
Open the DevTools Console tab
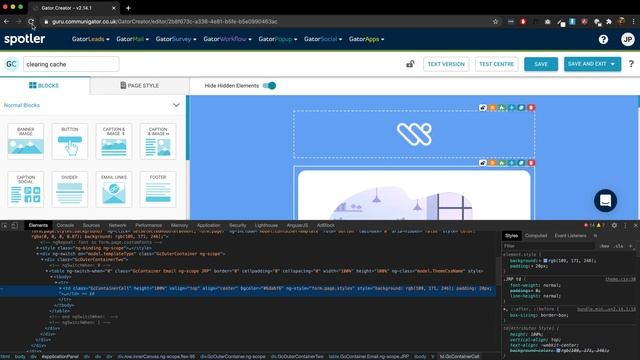point(65,225)
